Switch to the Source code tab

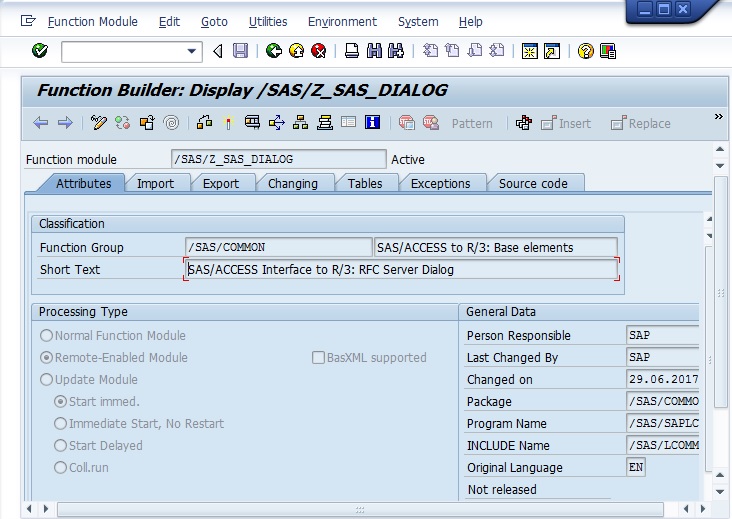pos(533,183)
